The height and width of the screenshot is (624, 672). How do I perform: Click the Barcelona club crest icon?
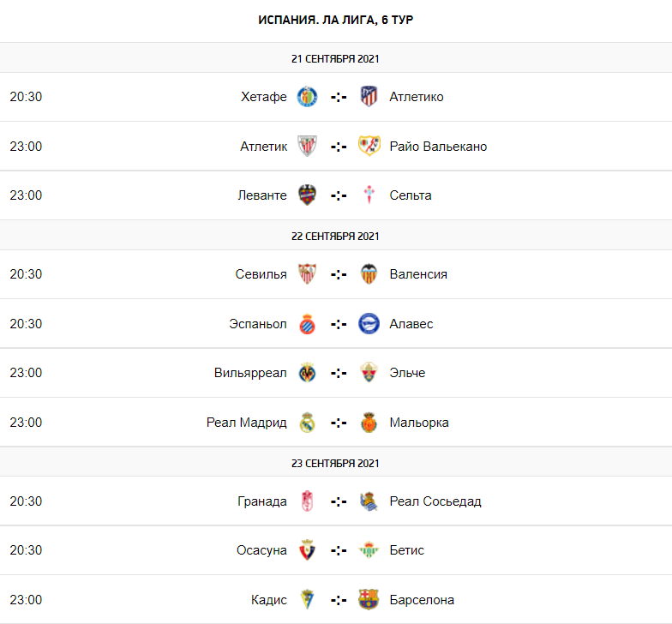(369, 600)
